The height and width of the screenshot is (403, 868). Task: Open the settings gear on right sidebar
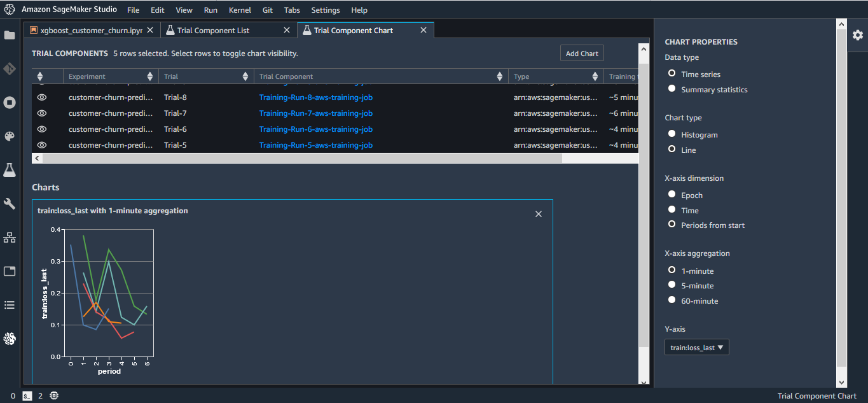click(x=858, y=35)
